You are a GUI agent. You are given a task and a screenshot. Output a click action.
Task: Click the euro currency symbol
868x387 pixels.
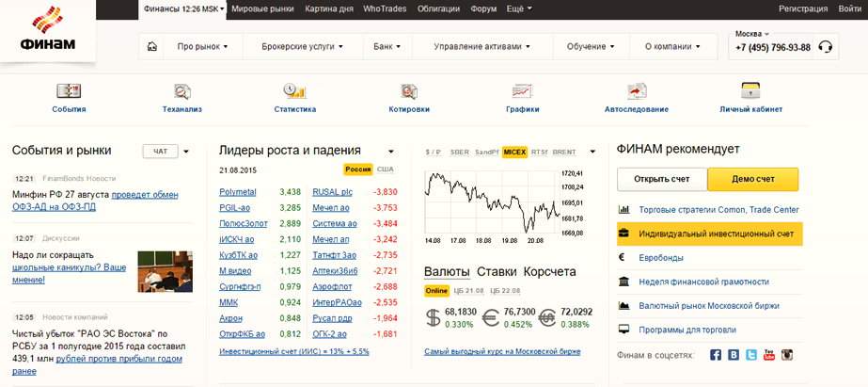point(491,317)
